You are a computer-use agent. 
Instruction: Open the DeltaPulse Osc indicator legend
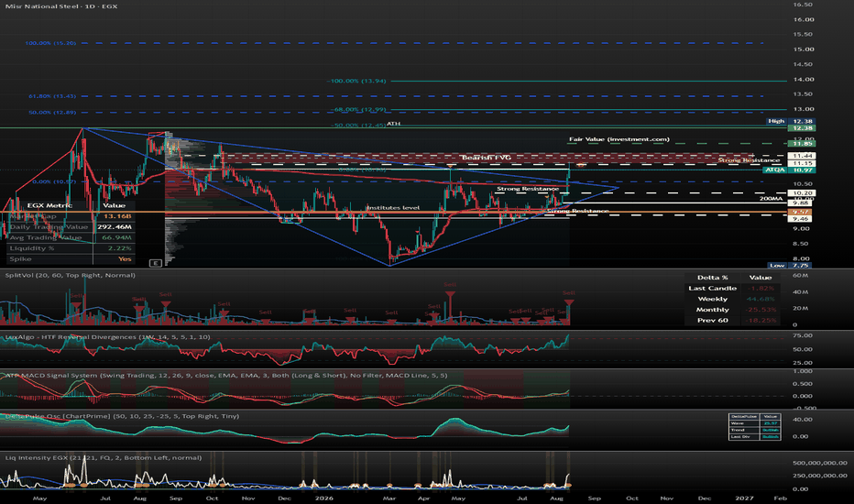(122, 416)
